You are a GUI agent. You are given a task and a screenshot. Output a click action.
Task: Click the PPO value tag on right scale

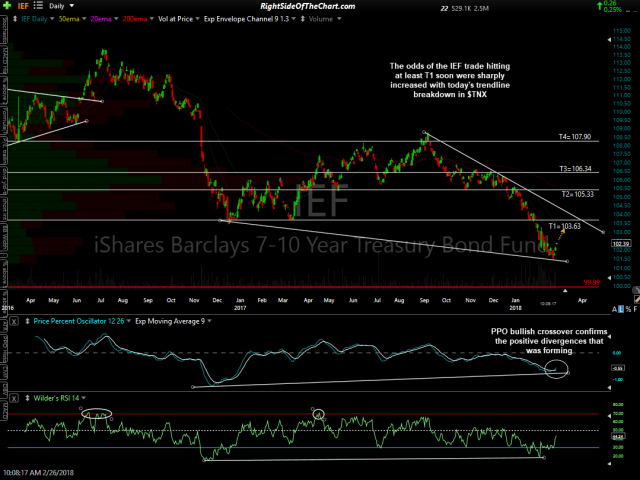pyautogui.click(x=617, y=368)
